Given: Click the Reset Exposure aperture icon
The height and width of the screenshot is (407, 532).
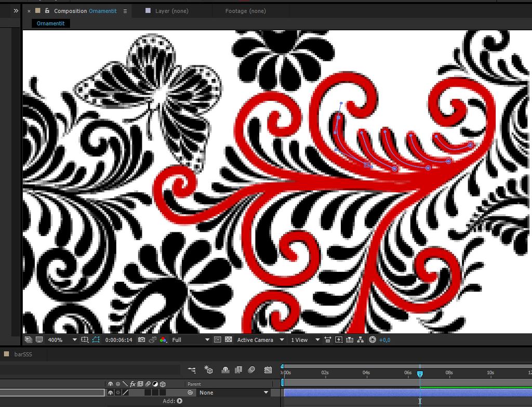Looking at the screenshot, I should pos(372,340).
